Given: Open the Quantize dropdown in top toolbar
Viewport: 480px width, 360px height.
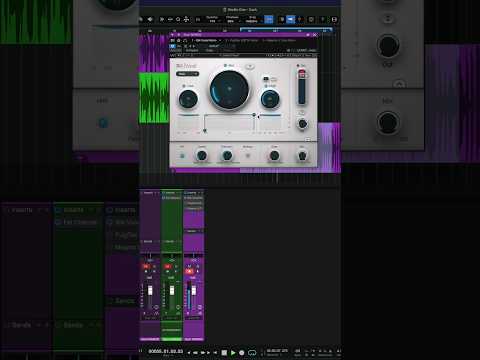Looking at the screenshot, I should tap(212, 19).
